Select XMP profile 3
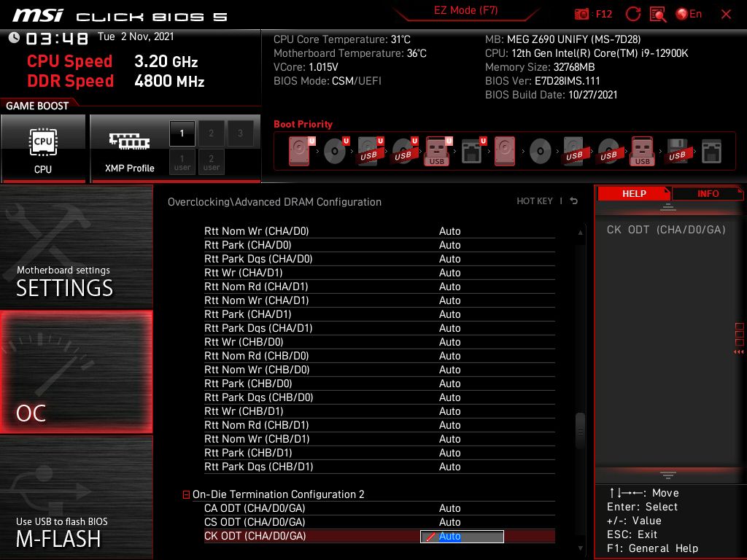The image size is (747, 560). point(240,133)
